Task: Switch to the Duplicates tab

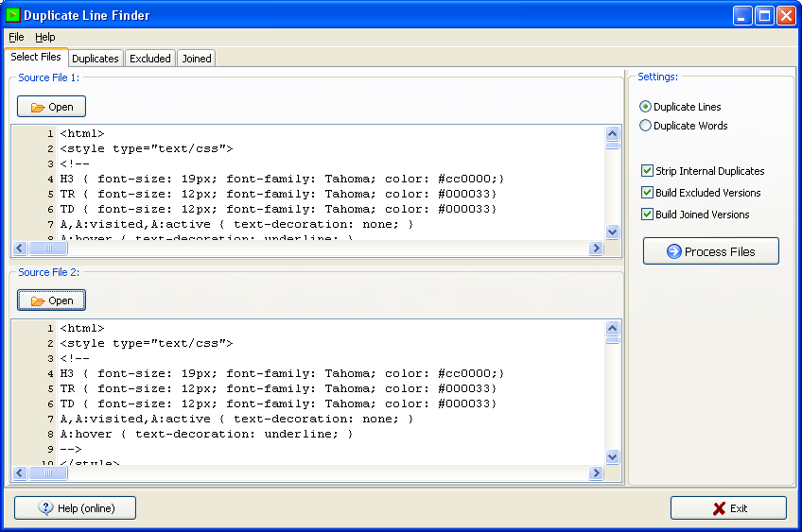Action: (x=96, y=59)
